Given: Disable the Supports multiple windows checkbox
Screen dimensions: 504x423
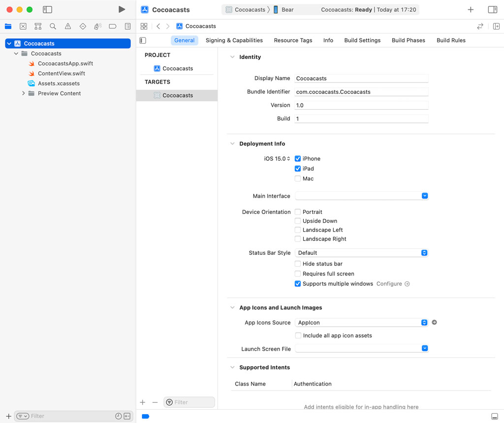Looking at the screenshot, I should [x=298, y=283].
